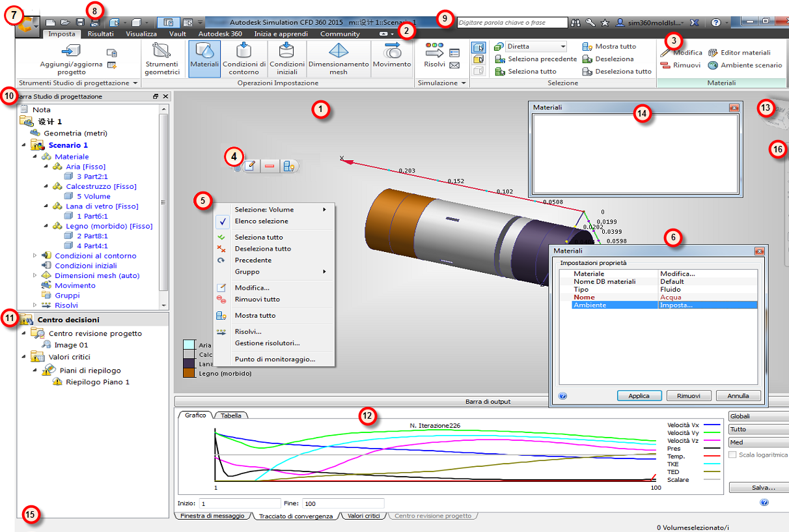
Task: Click the red minus remove icon on floating toolbar
Action: 270,167
